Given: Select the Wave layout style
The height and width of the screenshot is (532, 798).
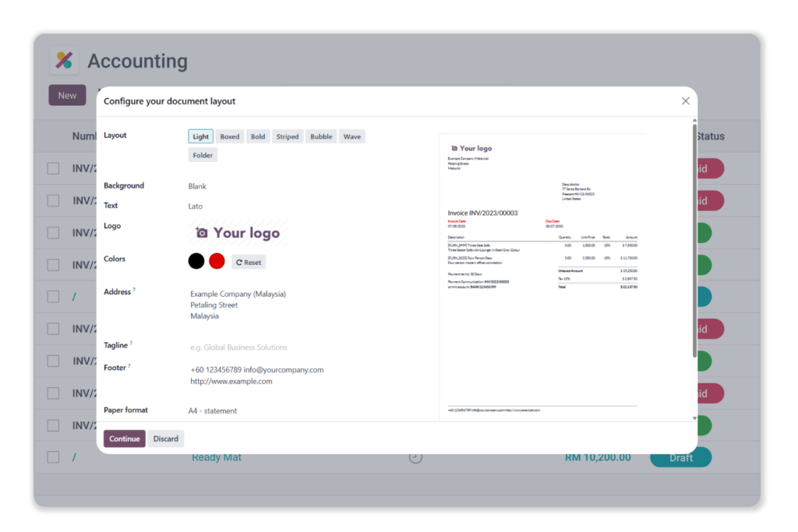Looking at the screenshot, I should coord(352,136).
